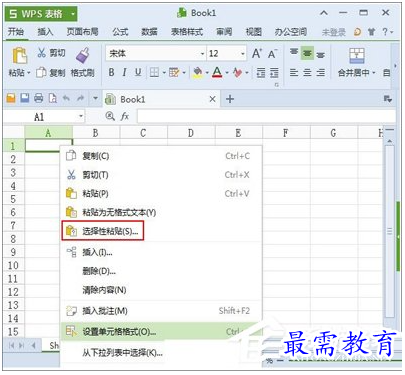Screen dimensions: 405x375
Task: Click the Copy button in ribbon
Action: click(x=51, y=72)
